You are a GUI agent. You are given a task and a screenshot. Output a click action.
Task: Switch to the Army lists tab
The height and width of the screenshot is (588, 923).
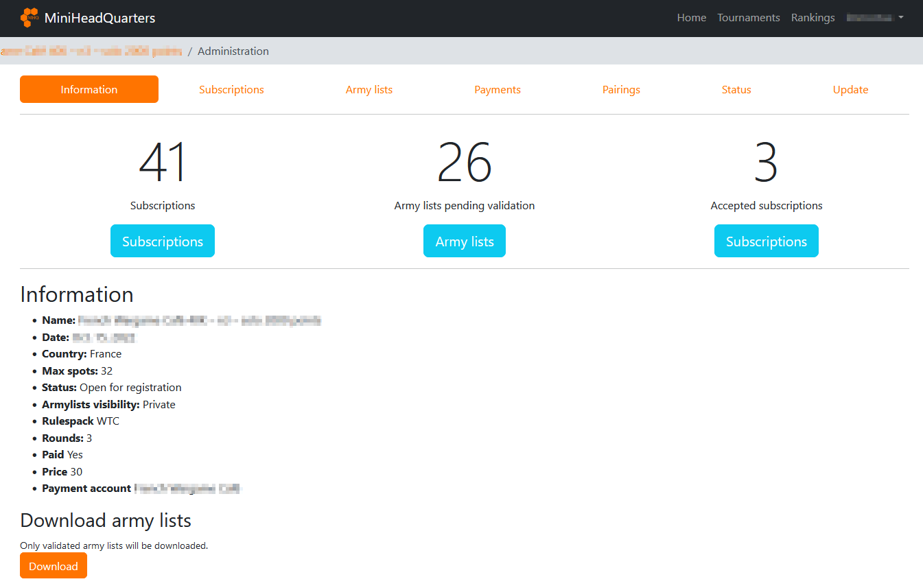point(369,90)
